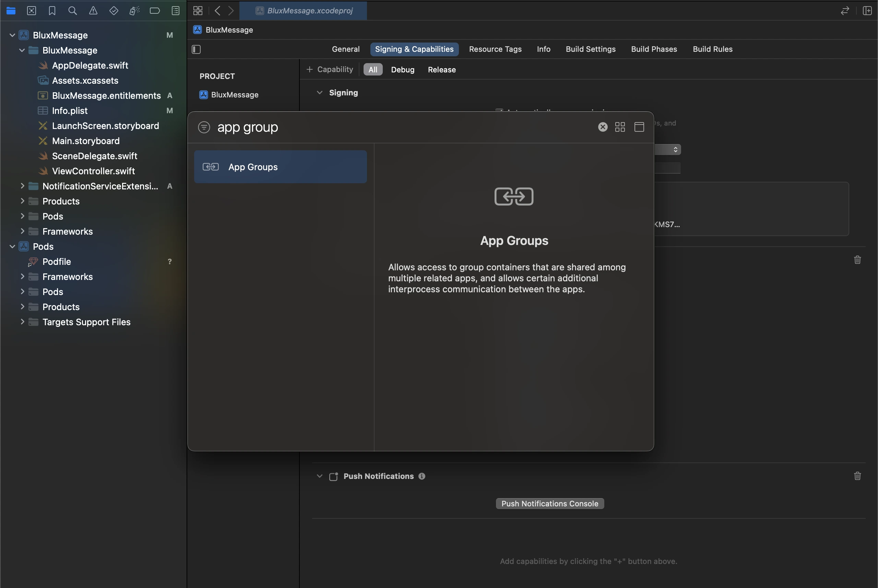Expand Frameworks folder under BluxMessage

click(x=22, y=231)
